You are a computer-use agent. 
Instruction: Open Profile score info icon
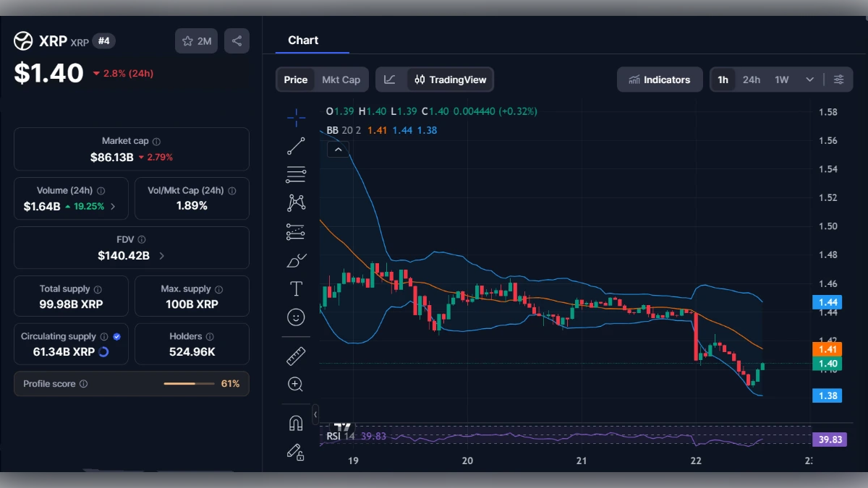[x=83, y=384]
